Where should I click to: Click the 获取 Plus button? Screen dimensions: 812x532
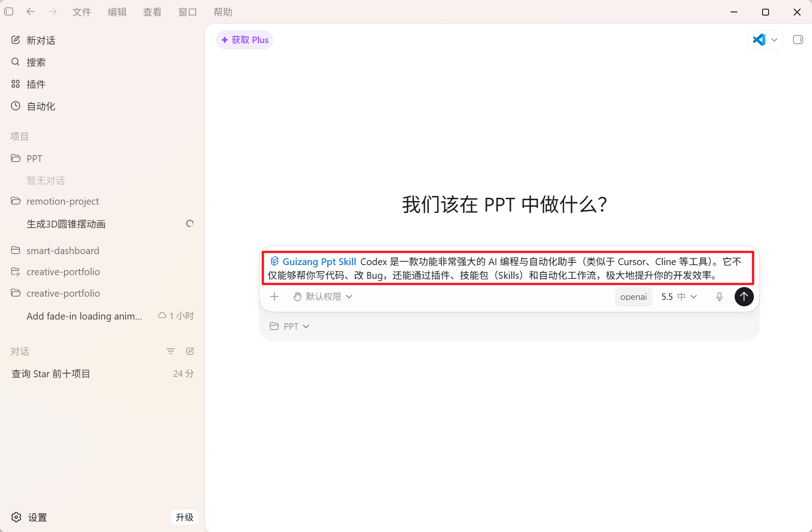[x=244, y=40]
